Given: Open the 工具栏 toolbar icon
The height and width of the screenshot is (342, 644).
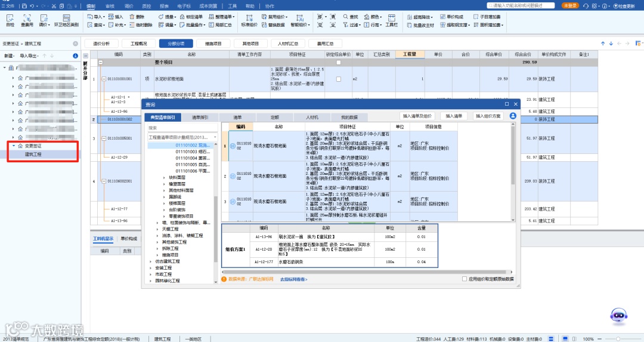Looking at the screenshot, I should coord(391,20).
